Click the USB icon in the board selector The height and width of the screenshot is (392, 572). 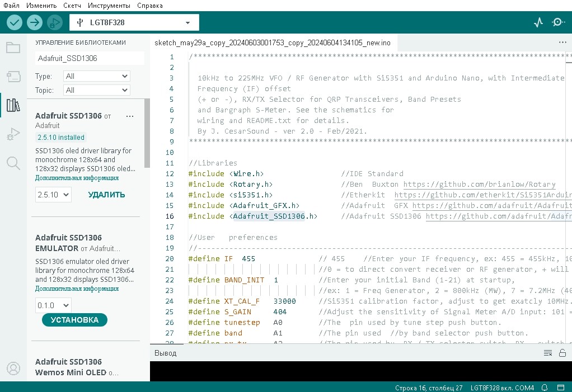pyautogui.click(x=80, y=22)
